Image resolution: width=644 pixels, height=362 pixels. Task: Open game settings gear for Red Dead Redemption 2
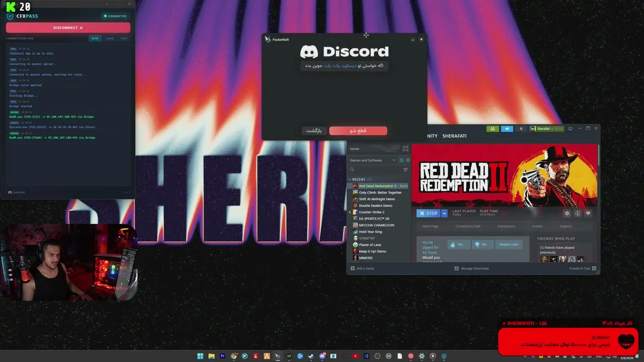pos(567,213)
